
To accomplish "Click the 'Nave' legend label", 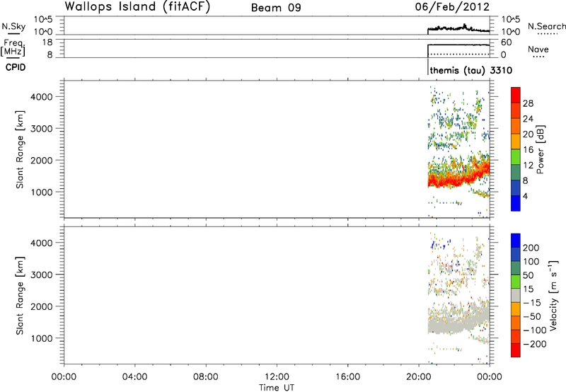I will pyautogui.click(x=538, y=49).
